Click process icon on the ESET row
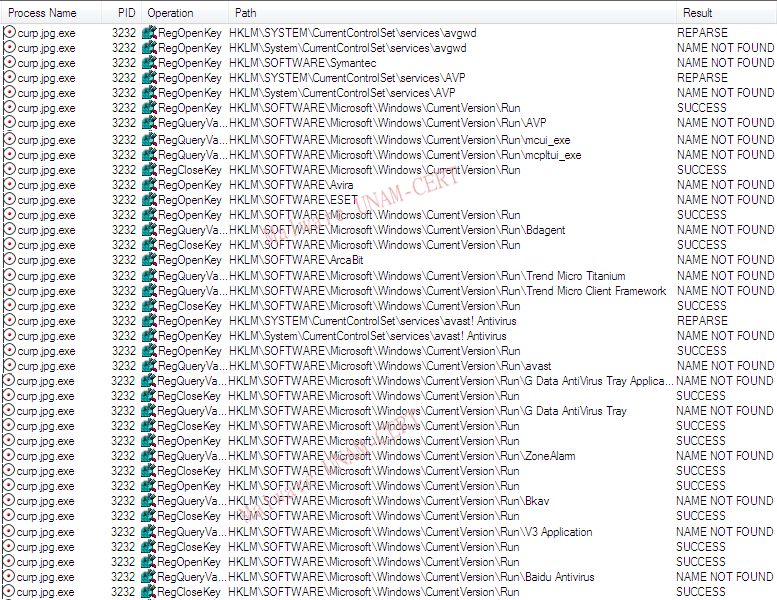This screenshot has width=777, height=600. tap(9, 200)
